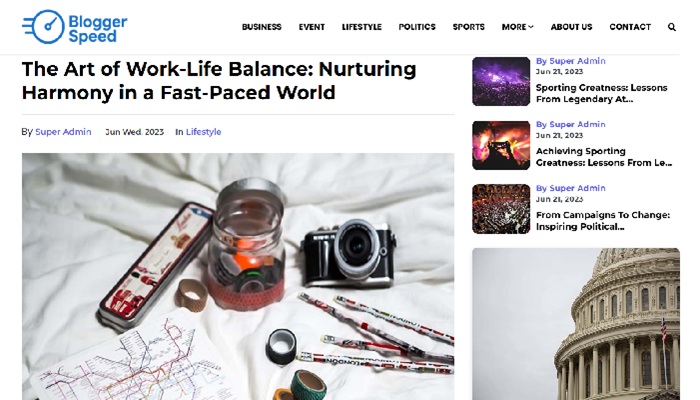The height and width of the screenshot is (400, 700).
Task: Click the Blogger Speed logo
Action: coord(75,27)
